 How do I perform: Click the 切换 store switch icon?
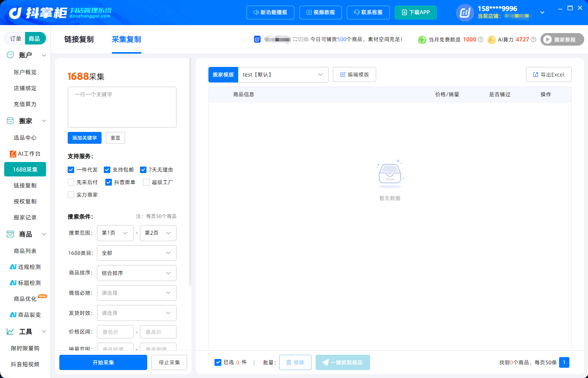(x=295, y=39)
